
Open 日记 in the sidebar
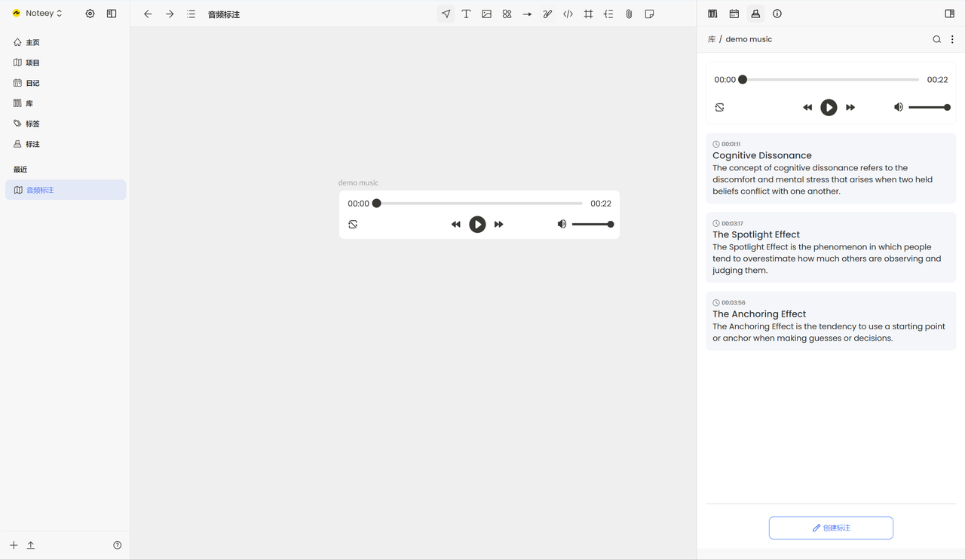pyautogui.click(x=32, y=83)
